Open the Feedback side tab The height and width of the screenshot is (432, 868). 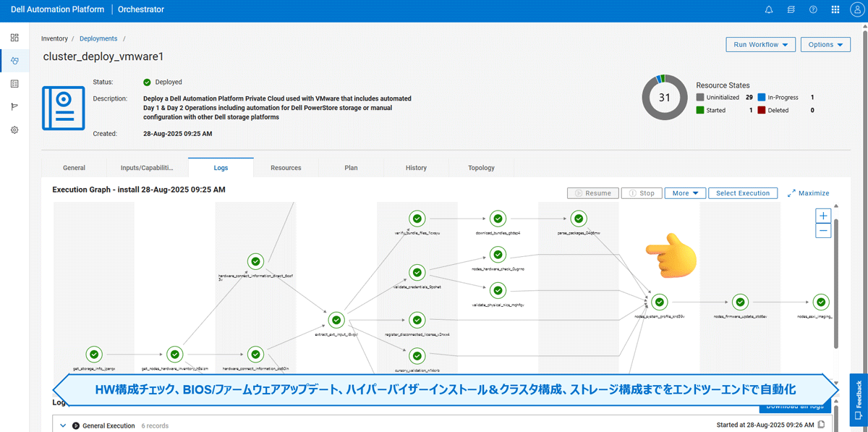coord(859,399)
